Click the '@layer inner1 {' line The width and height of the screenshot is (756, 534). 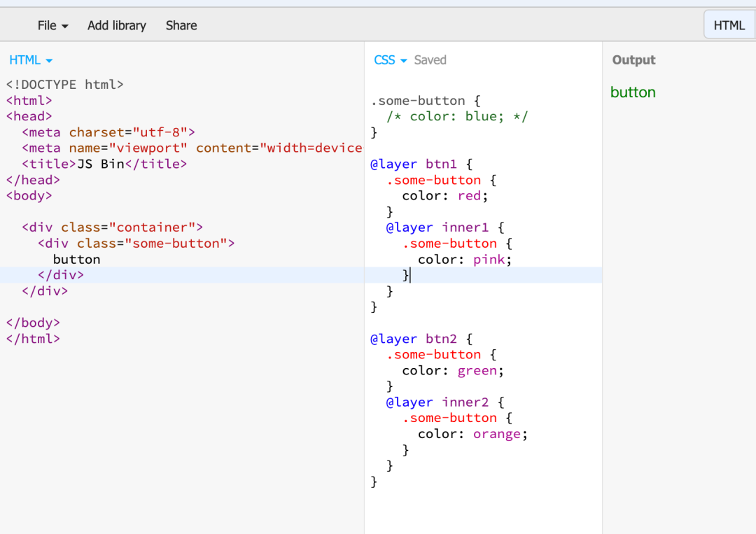pos(445,227)
